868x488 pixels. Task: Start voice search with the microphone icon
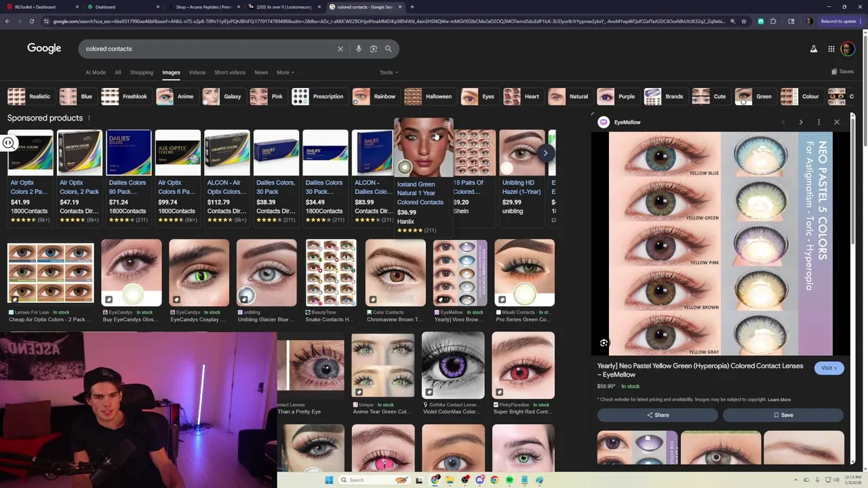(x=359, y=49)
